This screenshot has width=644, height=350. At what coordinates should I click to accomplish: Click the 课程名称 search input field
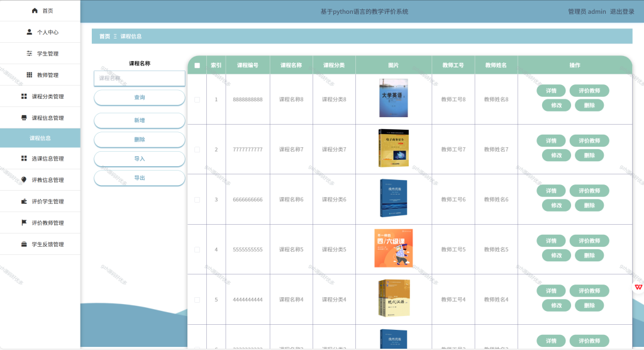pyautogui.click(x=139, y=78)
